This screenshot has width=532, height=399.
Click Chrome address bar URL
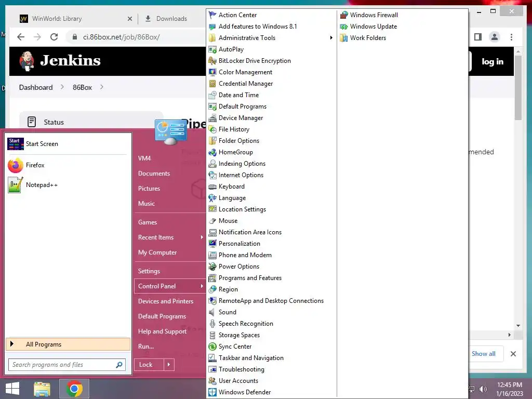[122, 37]
